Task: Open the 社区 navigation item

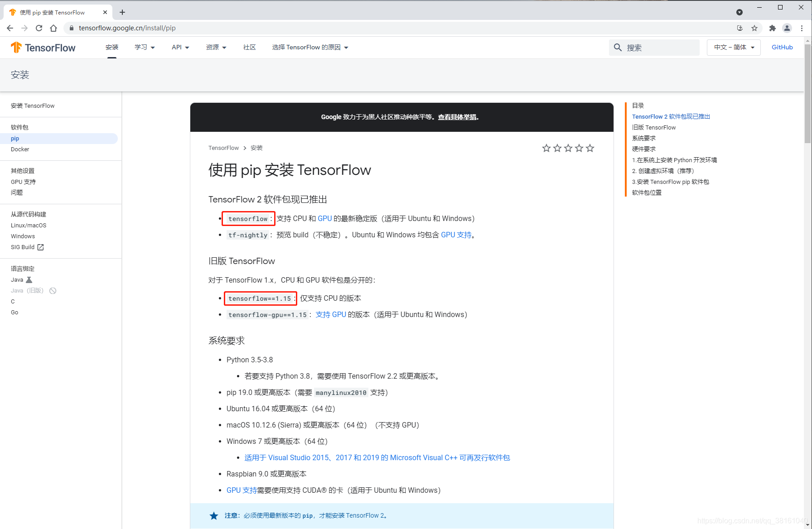Action: point(249,47)
